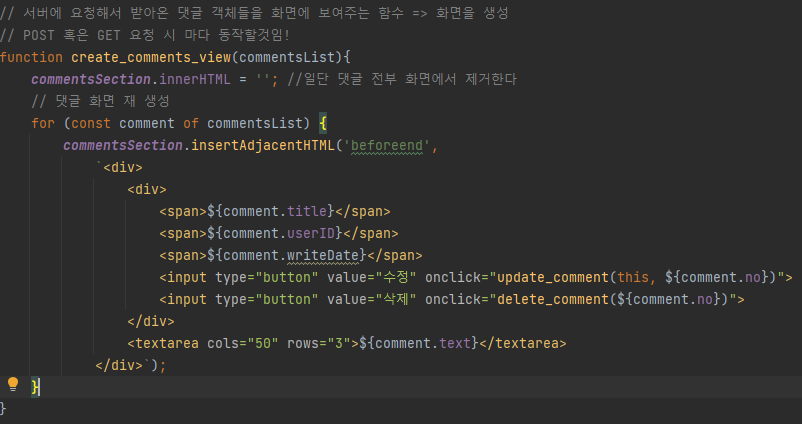Click the writeDate property with squiggly underline
The image size is (802, 424).
coord(323,255)
